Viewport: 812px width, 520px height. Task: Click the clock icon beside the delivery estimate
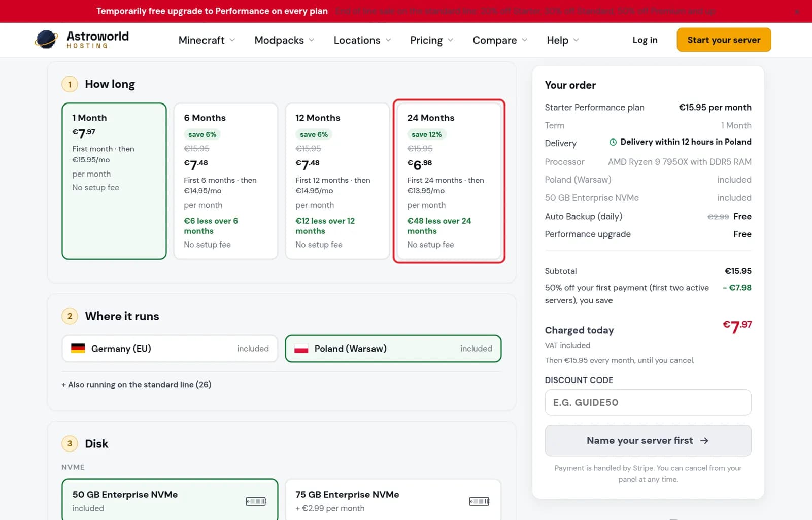tap(613, 142)
